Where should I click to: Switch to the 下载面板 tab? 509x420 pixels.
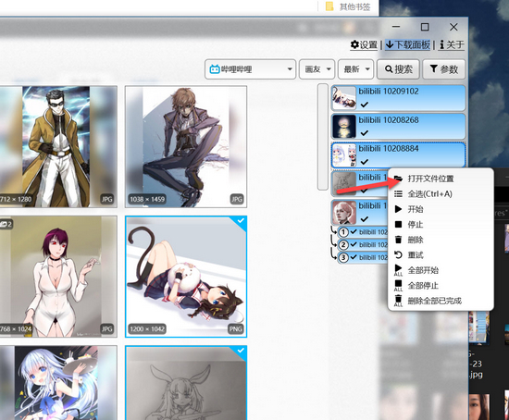(x=408, y=44)
